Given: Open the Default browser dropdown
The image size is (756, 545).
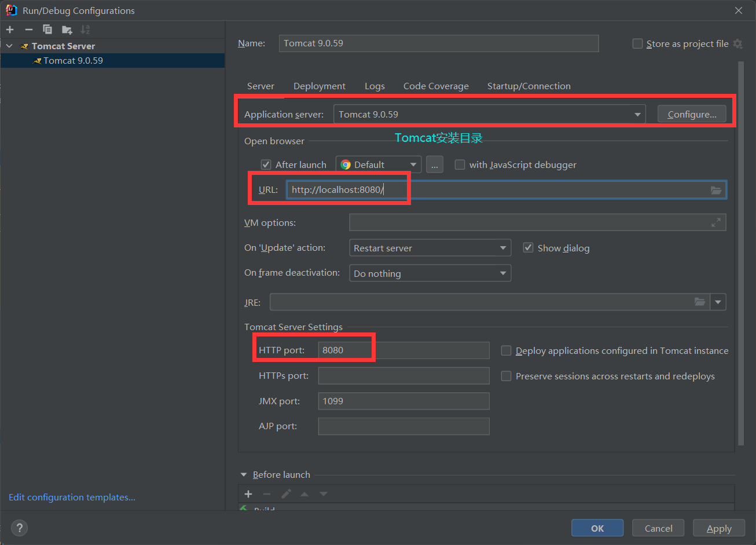Looking at the screenshot, I should (x=379, y=164).
